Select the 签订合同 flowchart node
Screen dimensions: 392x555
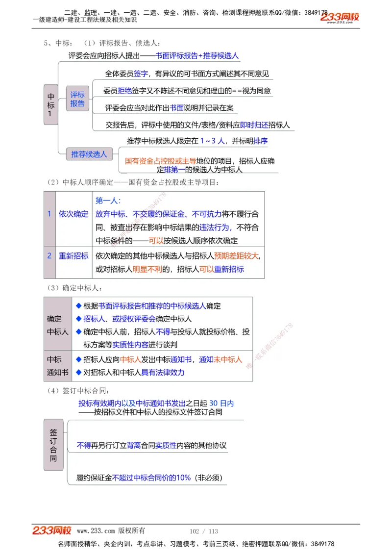pos(53,447)
